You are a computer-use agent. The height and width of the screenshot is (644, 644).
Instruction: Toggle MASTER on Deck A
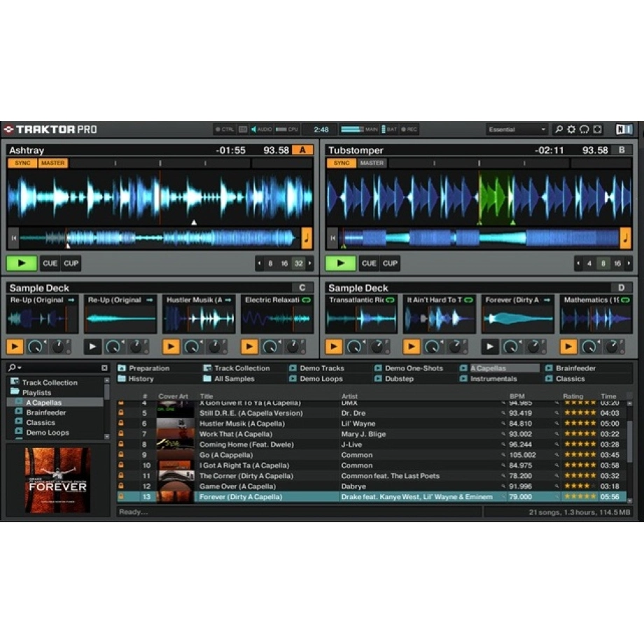pos(53,163)
